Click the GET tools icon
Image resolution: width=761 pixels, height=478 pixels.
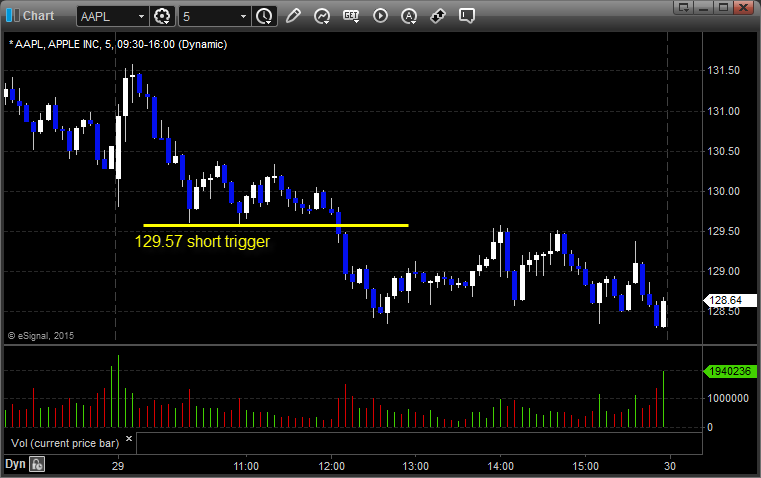[351, 16]
